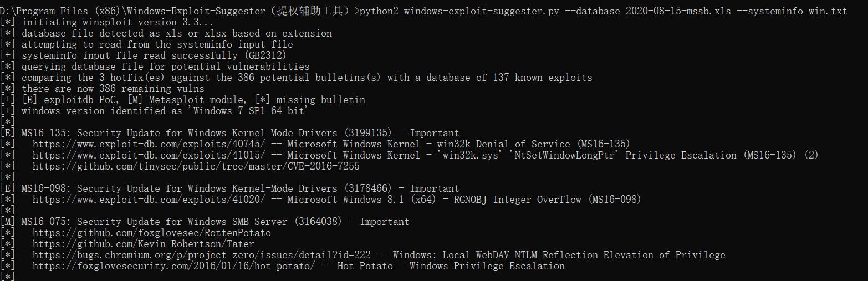
Task: Click the MS16-098 bulletin title line
Action: 240,188
